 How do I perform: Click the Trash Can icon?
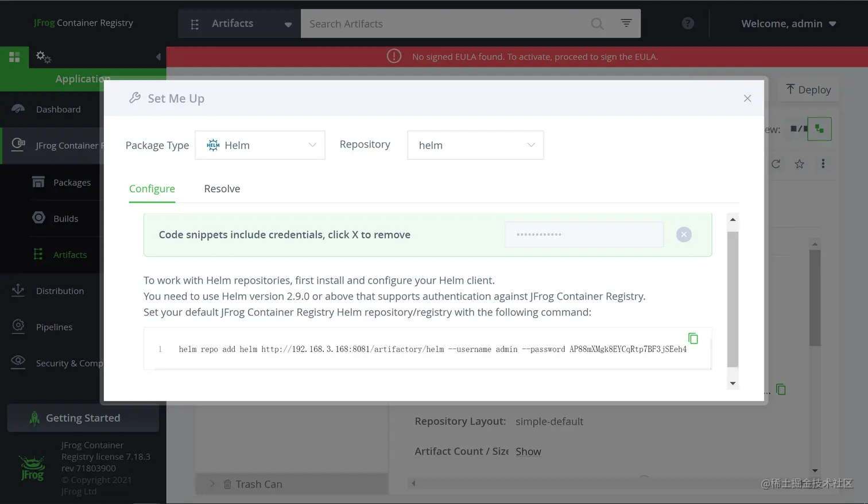[x=227, y=484]
